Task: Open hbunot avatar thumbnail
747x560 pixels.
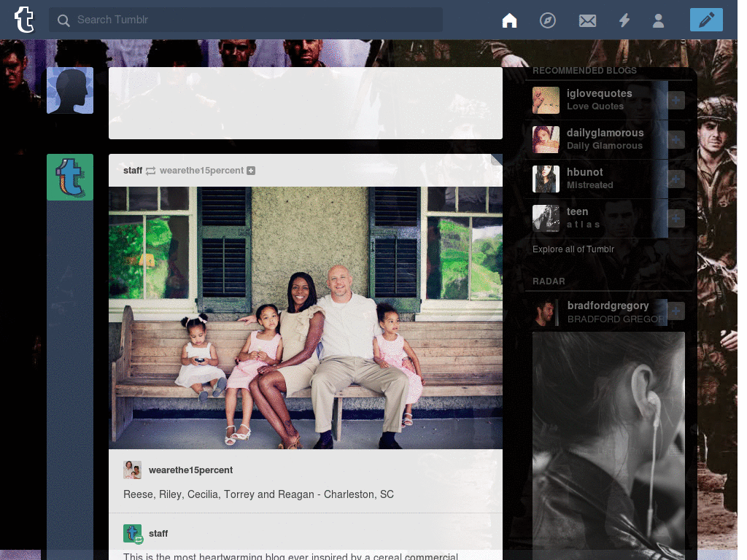Action: [546, 179]
